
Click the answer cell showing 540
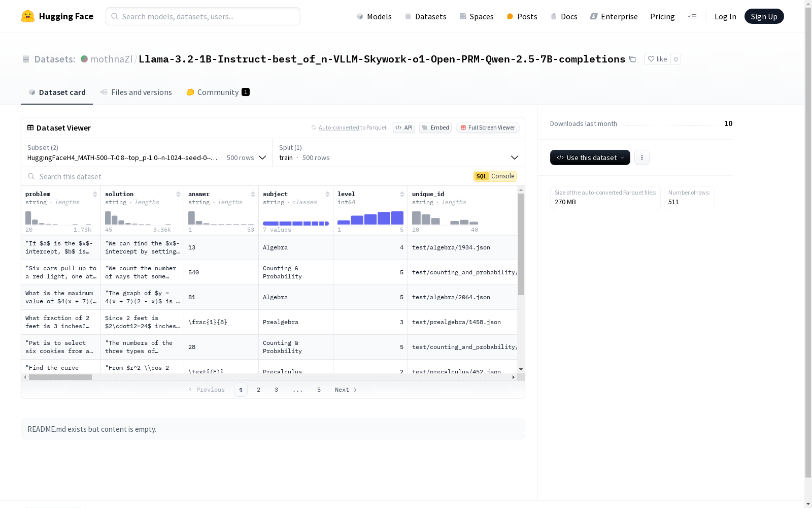coord(221,272)
